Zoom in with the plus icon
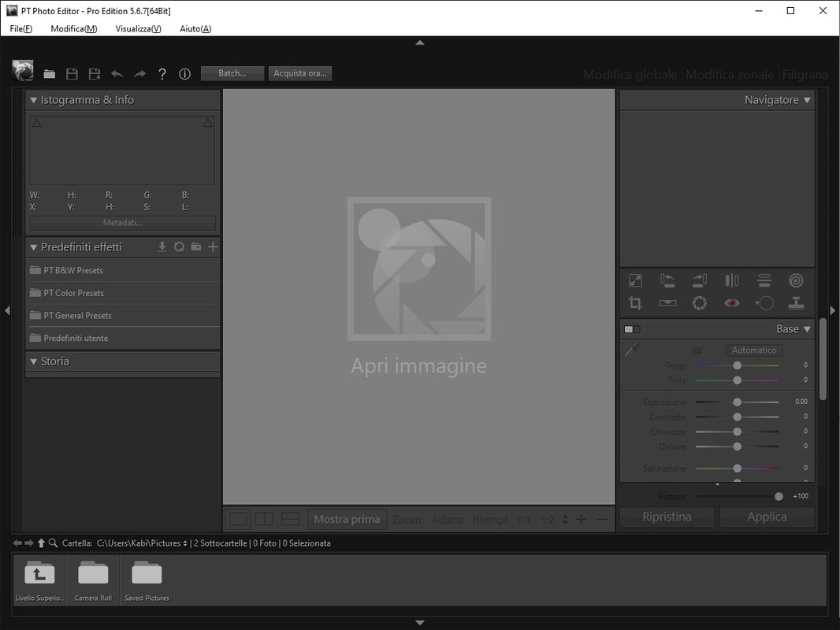The image size is (840, 630). point(582,519)
